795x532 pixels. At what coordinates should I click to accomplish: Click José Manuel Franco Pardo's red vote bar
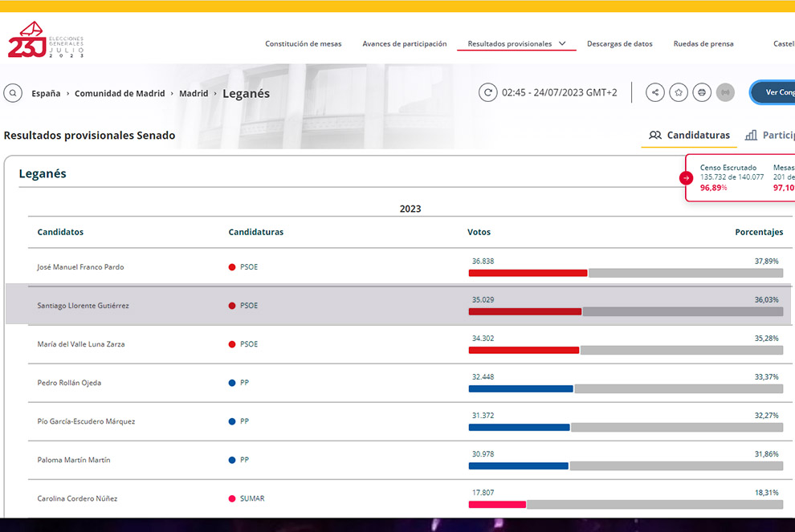pos(528,273)
